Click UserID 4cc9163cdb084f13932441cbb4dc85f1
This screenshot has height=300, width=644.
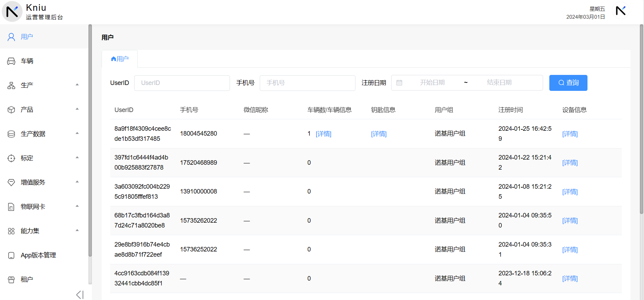(142, 278)
